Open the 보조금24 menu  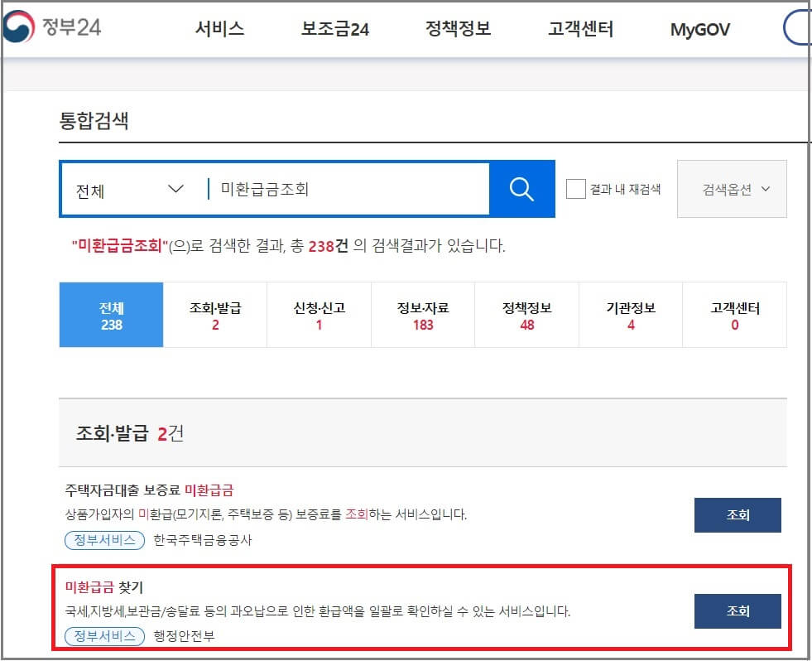point(334,28)
